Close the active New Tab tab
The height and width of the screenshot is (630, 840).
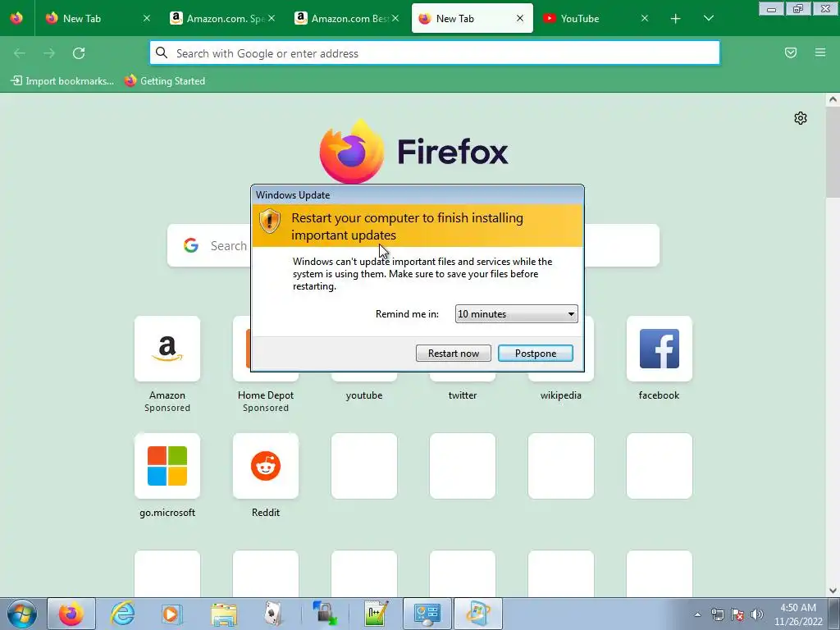pos(519,18)
